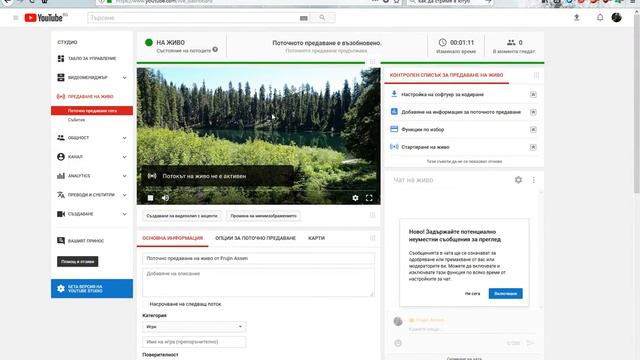This screenshot has width=640, height=360.
Task: Select 'Събития' in sidebar
Action: tap(76, 120)
